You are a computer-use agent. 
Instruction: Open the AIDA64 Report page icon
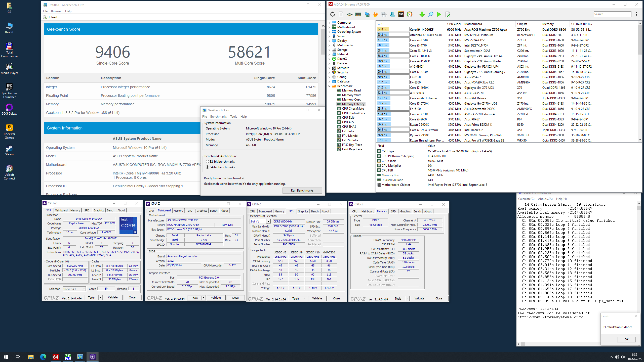[341, 14]
